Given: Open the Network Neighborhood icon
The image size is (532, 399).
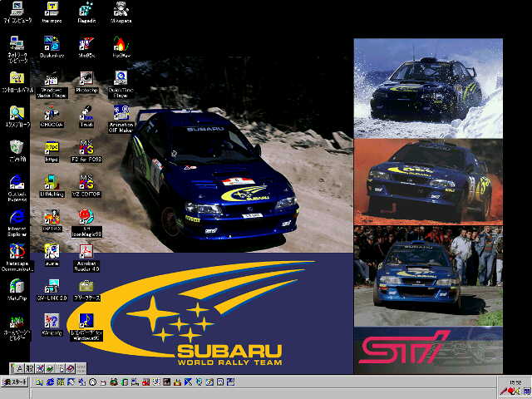Looking at the screenshot, I should click(x=16, y=43).
